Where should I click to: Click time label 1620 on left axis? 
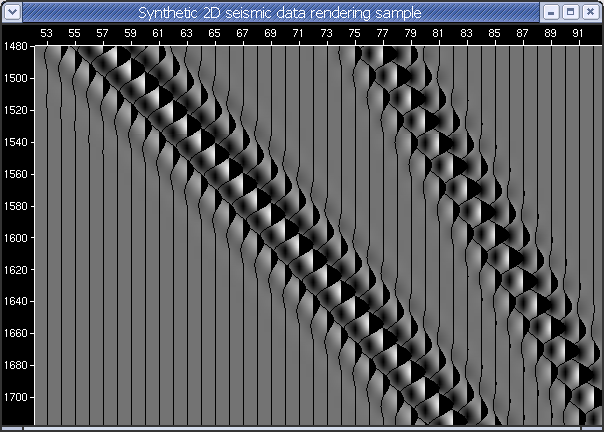tap(16, 270)
